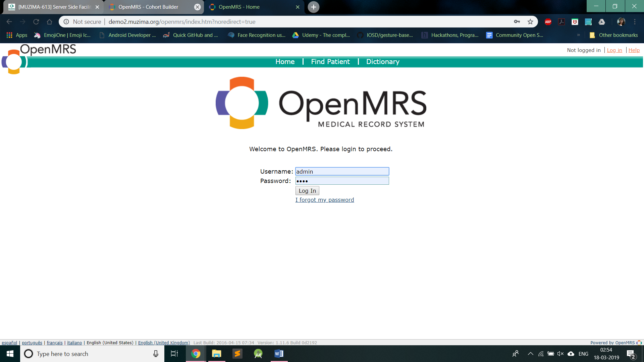
Task: Open the Android Developer bookmark
Action: pyautogui.click(x=127, y=35)
